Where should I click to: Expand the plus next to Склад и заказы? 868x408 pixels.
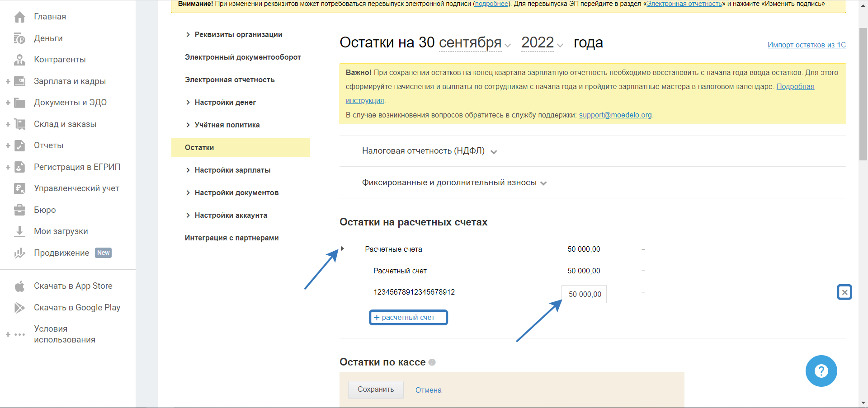8,124
